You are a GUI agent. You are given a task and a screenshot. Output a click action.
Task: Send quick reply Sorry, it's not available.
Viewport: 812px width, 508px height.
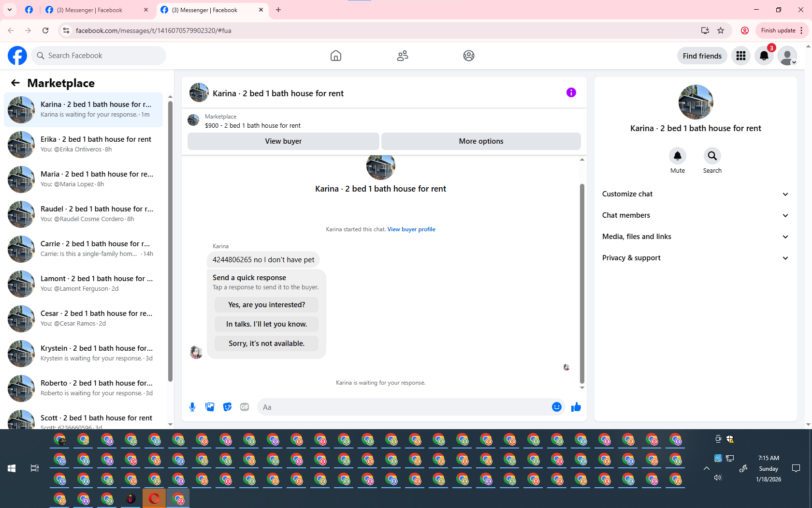267,344
